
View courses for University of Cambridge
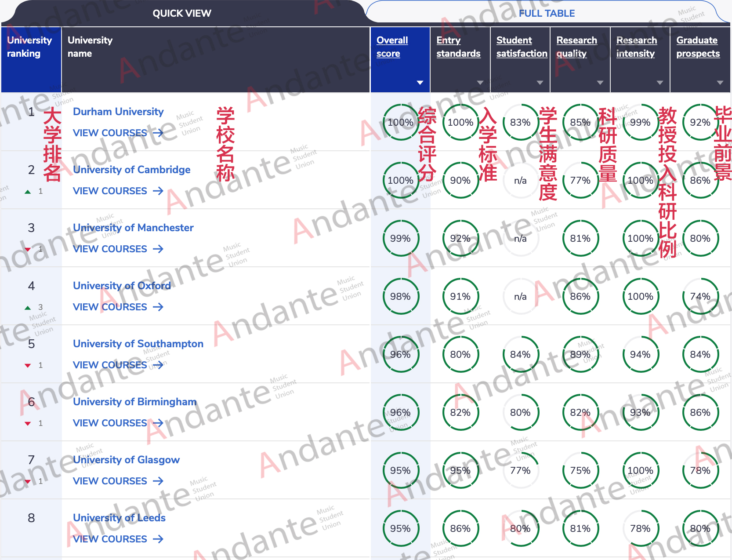[118, 191]
